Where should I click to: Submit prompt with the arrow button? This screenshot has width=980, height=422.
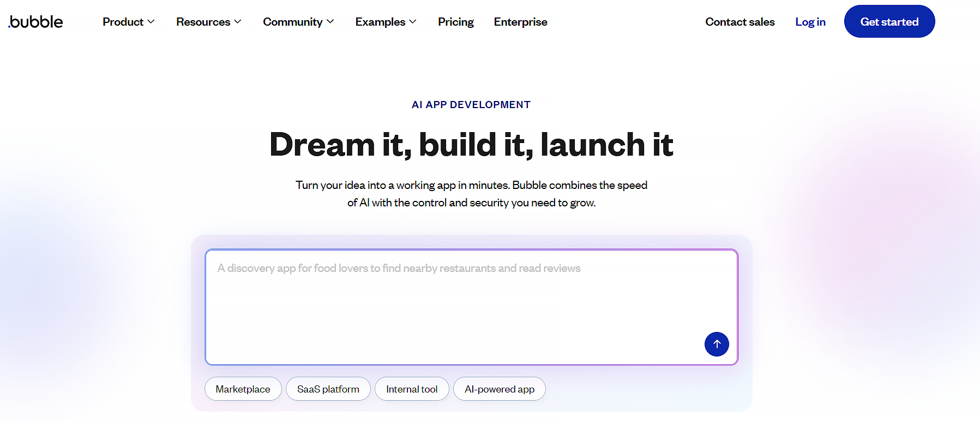[x=717, y=344]
